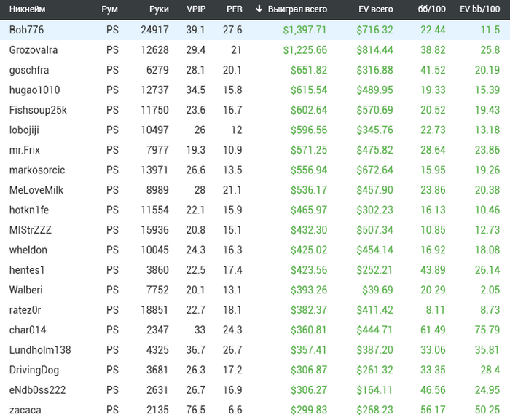Image resolution: width=510 pixels, height=420 pixels.
Task: Sort by Рум column header
Action: pos(109,9)
